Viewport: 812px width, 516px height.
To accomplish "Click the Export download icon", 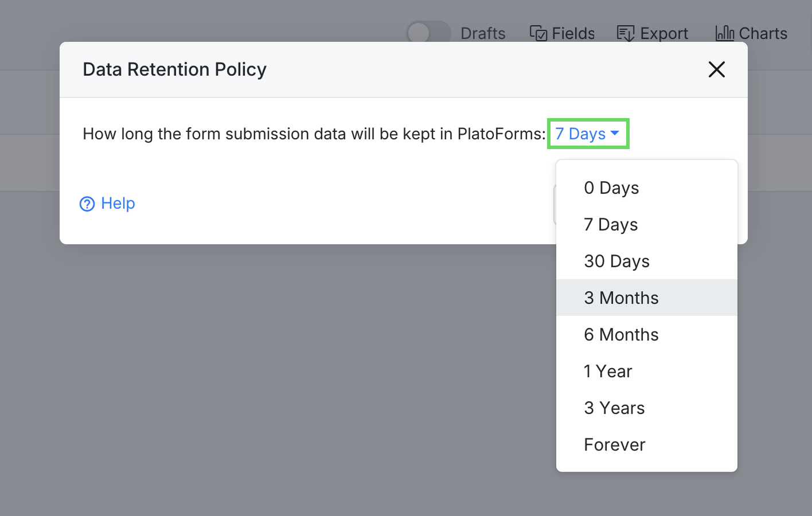I will 625,33.
